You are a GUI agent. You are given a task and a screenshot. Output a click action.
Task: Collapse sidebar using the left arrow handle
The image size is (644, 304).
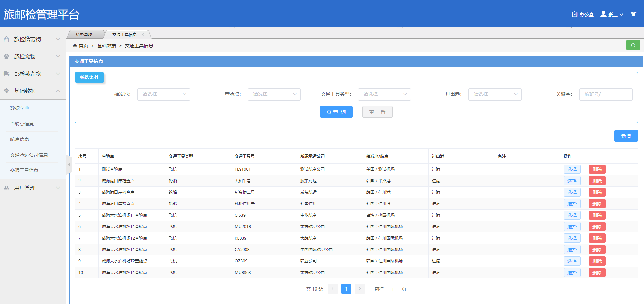69,165
